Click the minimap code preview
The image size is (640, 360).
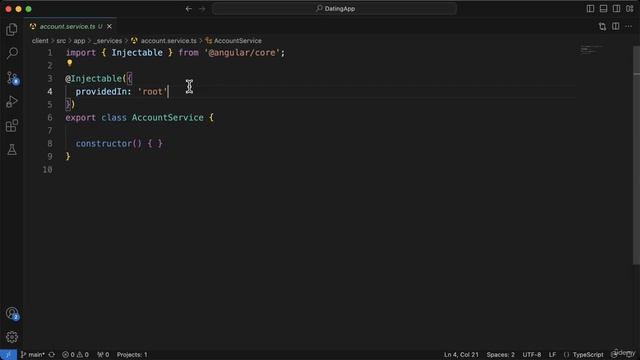591,50
